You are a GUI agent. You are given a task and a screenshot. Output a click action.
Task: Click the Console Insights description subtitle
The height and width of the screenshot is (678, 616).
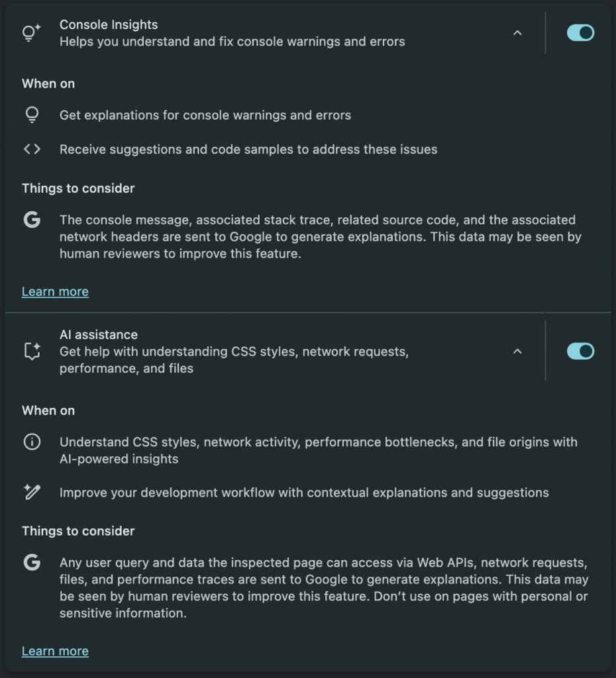tap(232, 42)
